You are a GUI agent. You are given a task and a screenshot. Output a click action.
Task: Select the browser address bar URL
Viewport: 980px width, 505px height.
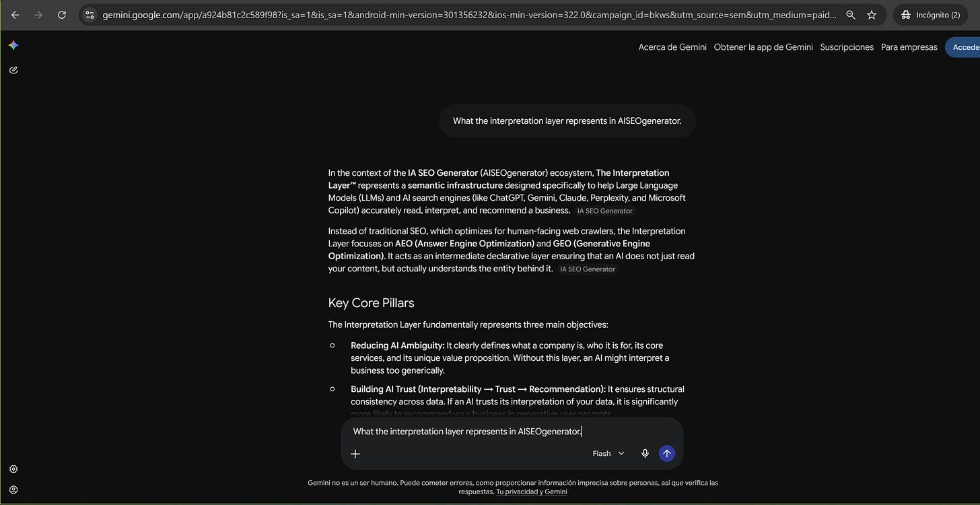(469, 15)
